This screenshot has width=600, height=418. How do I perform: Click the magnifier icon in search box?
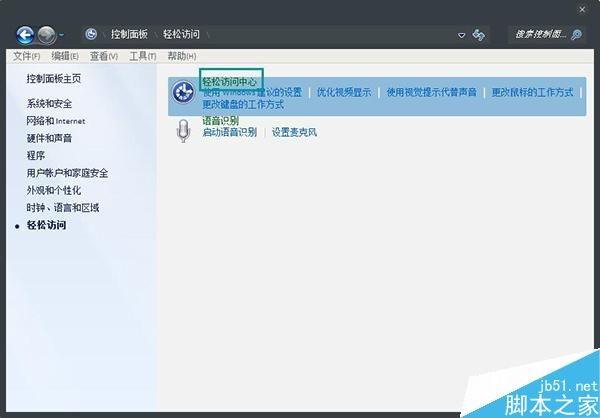577,34
